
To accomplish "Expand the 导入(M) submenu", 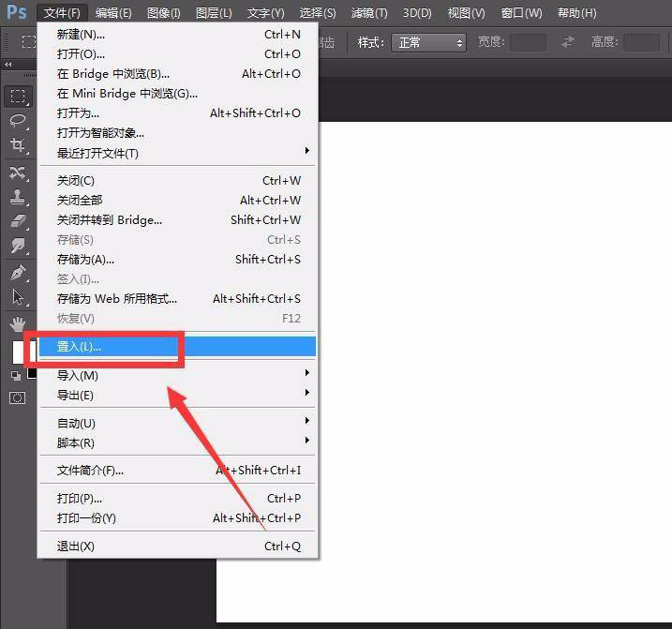I will (177, 375).
